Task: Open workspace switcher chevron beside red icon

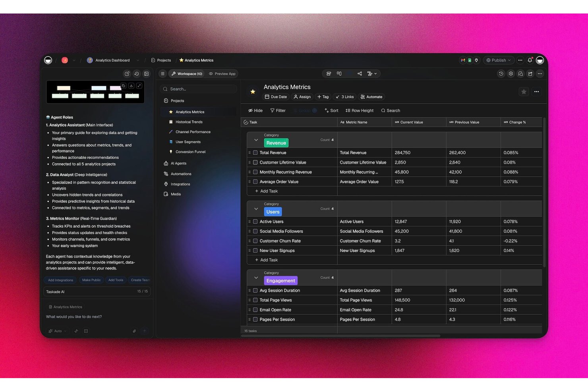Action: tap(74, 60)
